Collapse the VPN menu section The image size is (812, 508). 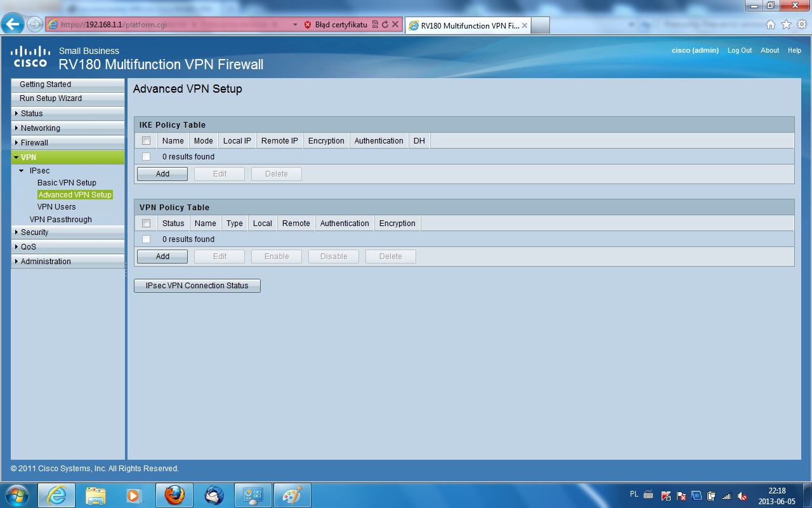pos(68,157)
